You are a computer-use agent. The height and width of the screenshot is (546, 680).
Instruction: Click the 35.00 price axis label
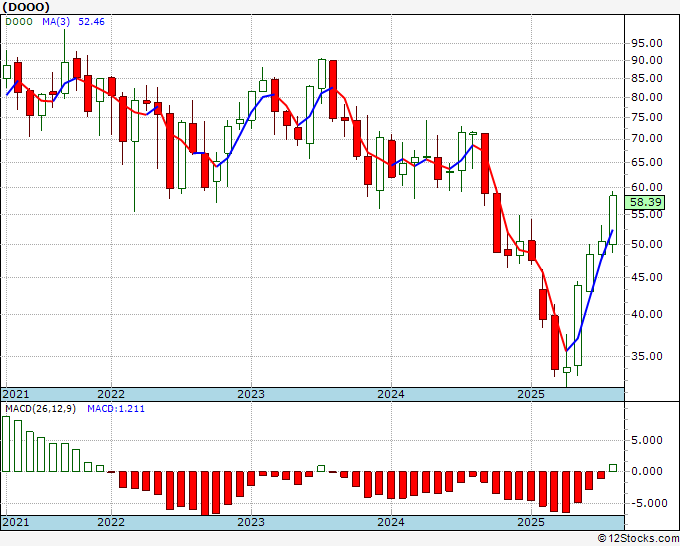647,356
